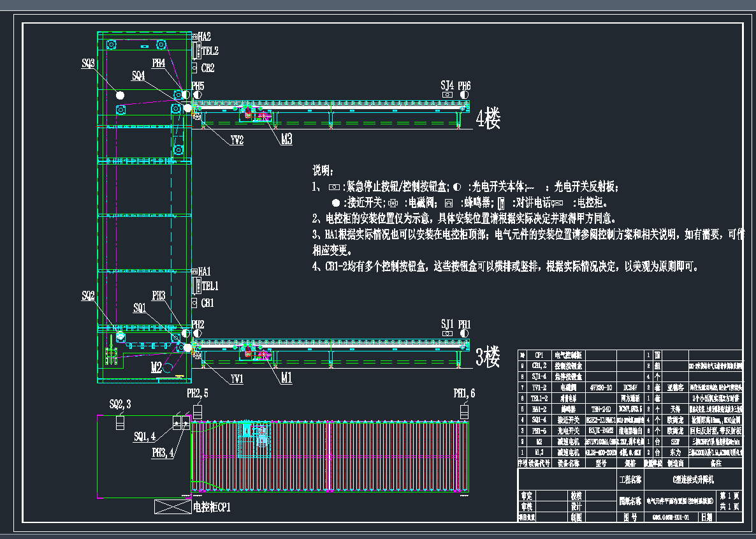This screenshot has width=756, height=539.
Task: Select the PH6 photoelectric switch symbol
Action: click(x=463, y=95)
